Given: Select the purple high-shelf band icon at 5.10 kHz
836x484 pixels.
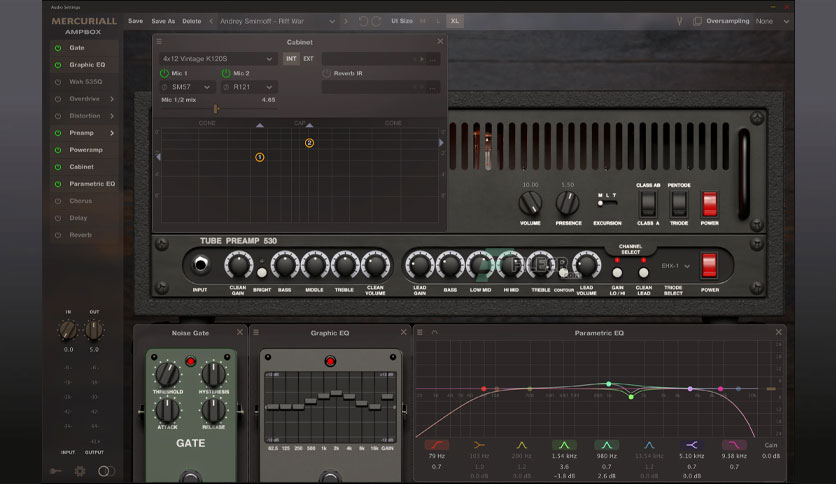Looking at the screenshot, I should coord(692,445).
